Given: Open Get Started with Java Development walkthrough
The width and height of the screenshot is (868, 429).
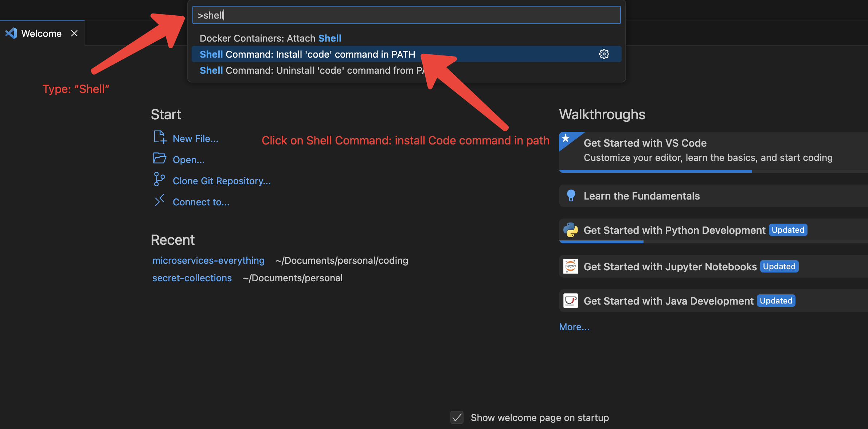Looking at the screenshot, I should tap(713, 301).
